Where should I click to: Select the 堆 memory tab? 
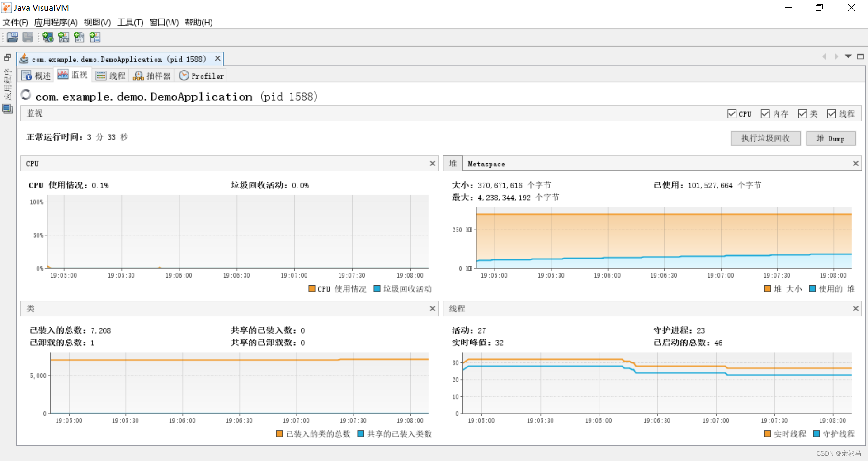(x=453, y=164)
